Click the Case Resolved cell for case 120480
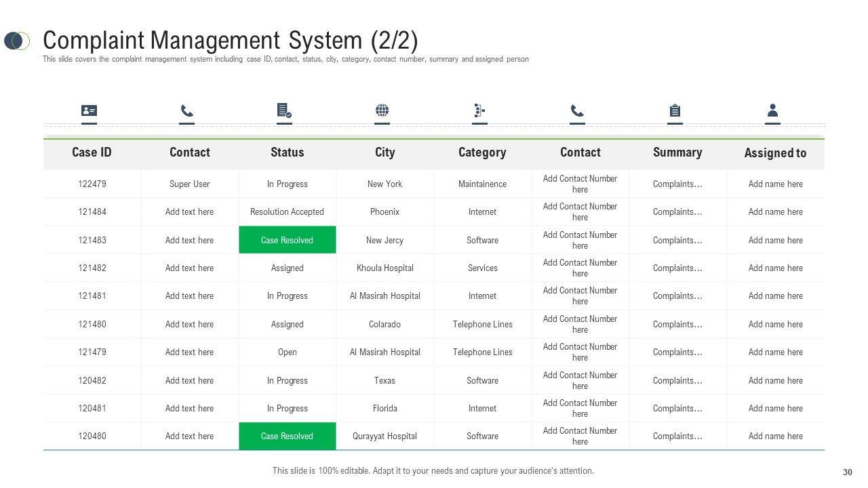The image size is (868, 488). (x=287, y=436)
